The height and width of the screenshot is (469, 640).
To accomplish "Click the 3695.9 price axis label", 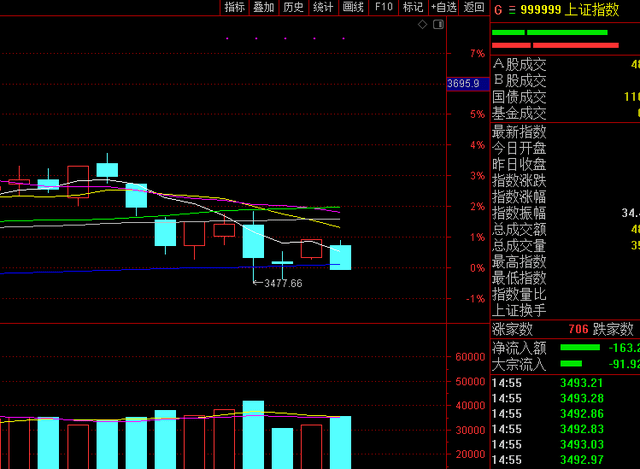I will (x=468, y=84).
